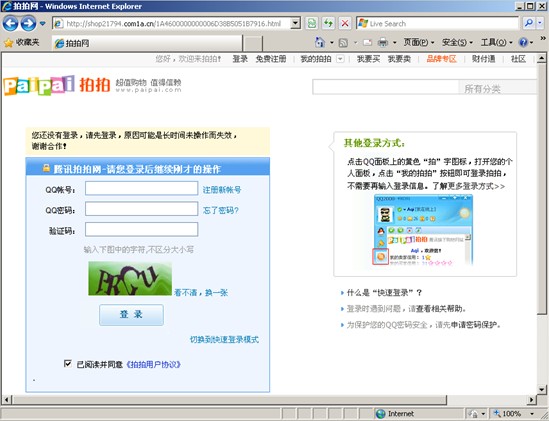The image size is (549, 421).
Task: Open the Favorites star (收藏夹) button
Action: (21, 42)
